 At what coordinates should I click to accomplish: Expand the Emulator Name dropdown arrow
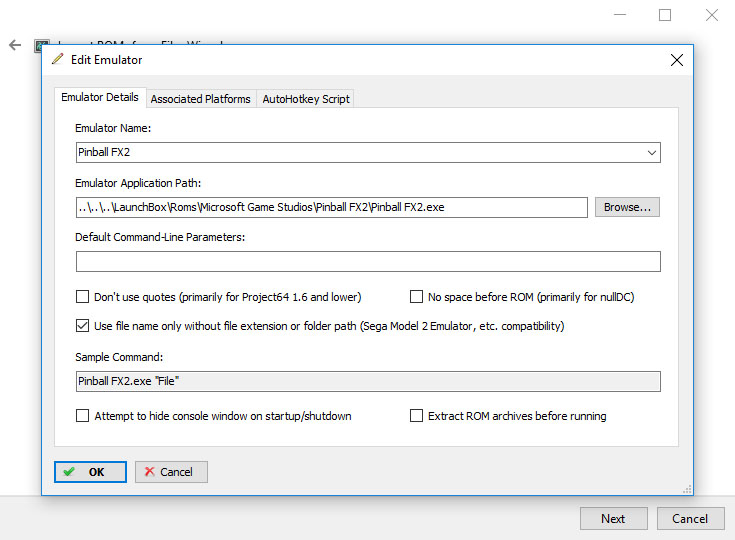(652, 153)
